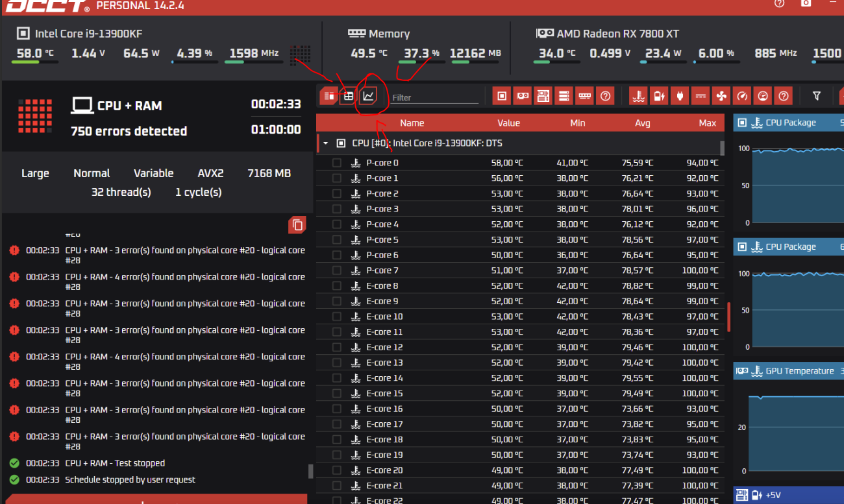Select the P-core 3 row name
Screen dimensions: 844x504
tap(382, 209)
